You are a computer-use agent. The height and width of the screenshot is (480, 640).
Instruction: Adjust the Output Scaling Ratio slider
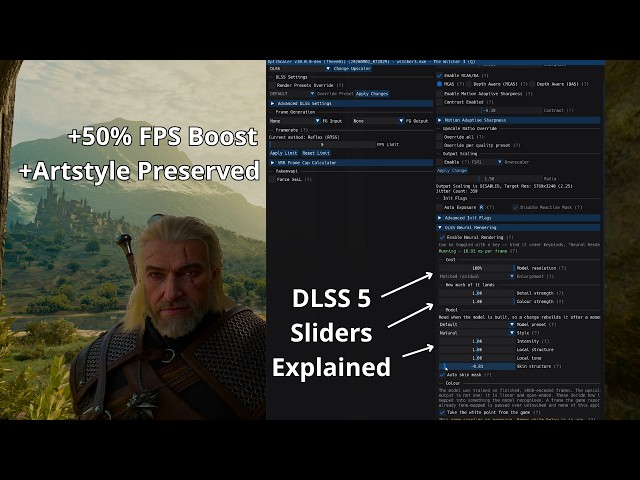489,179
